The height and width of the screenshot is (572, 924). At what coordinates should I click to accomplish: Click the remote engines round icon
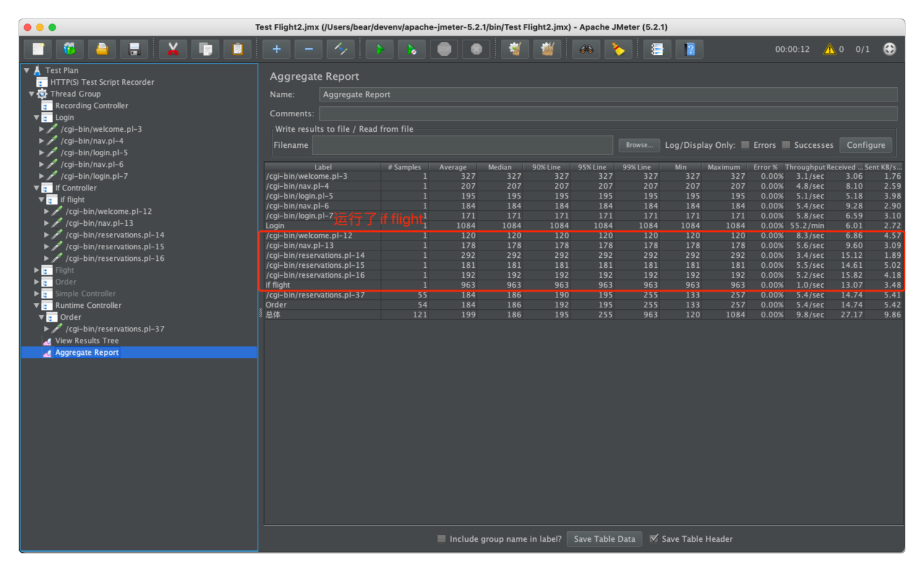coord(889,49)
